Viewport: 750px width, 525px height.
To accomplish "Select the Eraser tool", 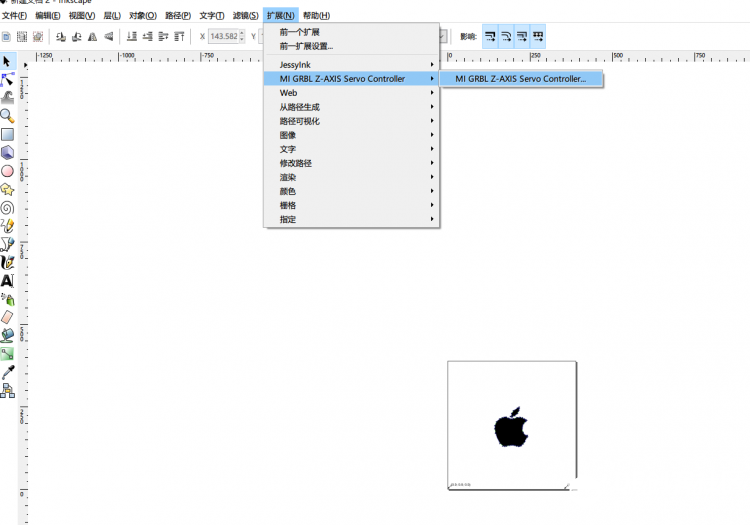I will [x=7, y=317].
